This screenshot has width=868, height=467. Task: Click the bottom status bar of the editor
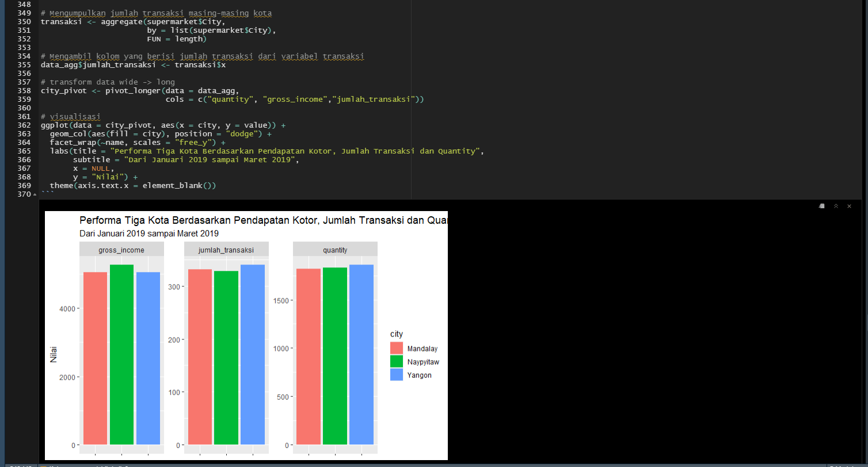230,465
